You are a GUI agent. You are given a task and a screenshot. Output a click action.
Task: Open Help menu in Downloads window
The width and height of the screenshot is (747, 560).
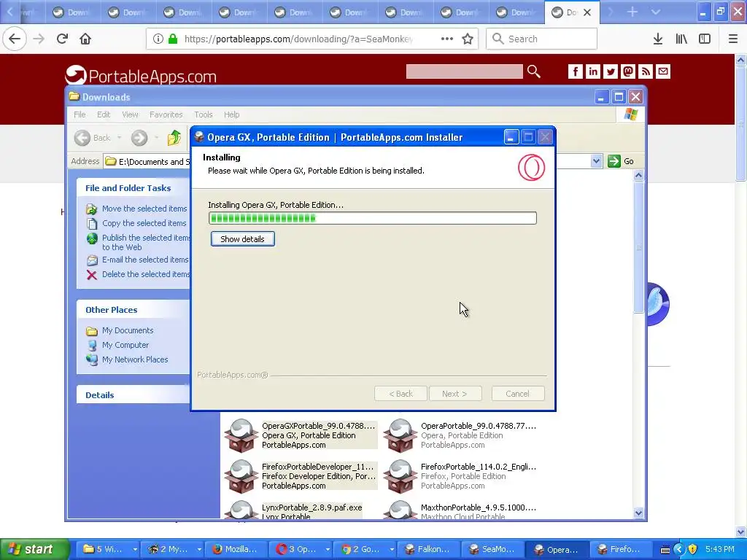(x=231, y=114)
